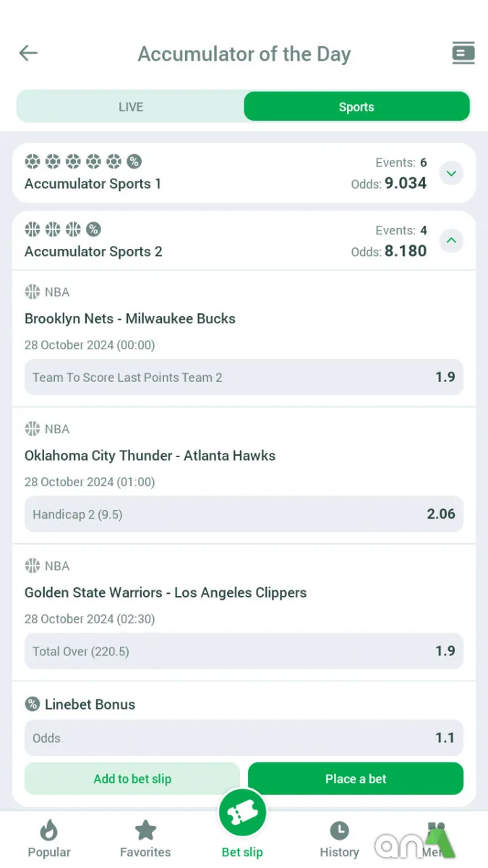488x868 pixels.
Task: Open the bet slips icon at top right
Action: click(463, 53)
